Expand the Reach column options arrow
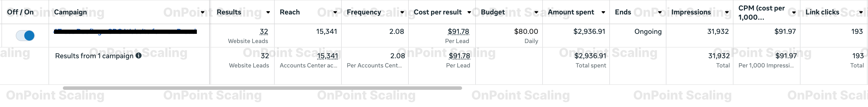This screenshot has width=868, height=107. pyautogui.click(x=335, y=12)
